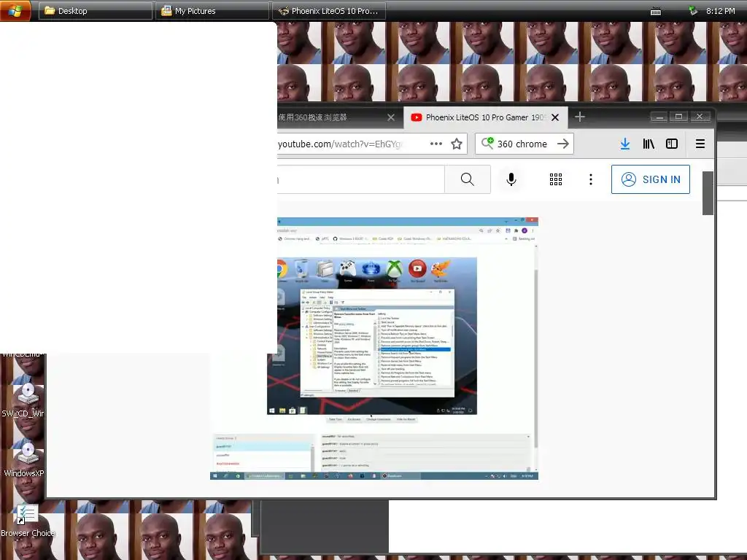The height and width of the screenshot is (560, 747).
Task: Minimize the browser window
Action: (659, 116)
